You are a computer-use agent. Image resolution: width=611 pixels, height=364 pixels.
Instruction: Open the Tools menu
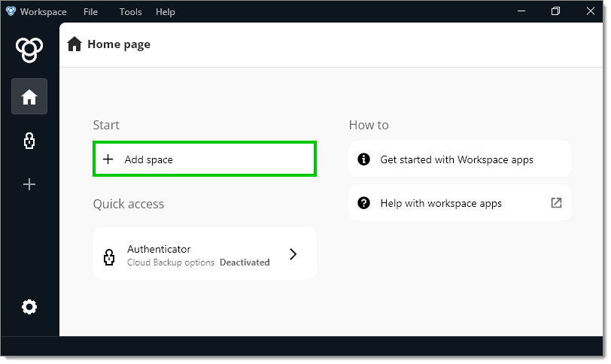(x=130, y=12)
